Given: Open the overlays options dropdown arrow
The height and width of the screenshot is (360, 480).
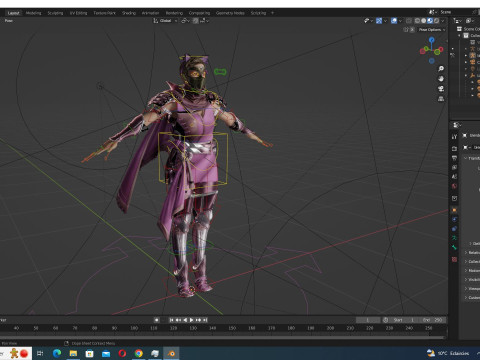Looking at the screenshot, I should [x=400, y=21].
